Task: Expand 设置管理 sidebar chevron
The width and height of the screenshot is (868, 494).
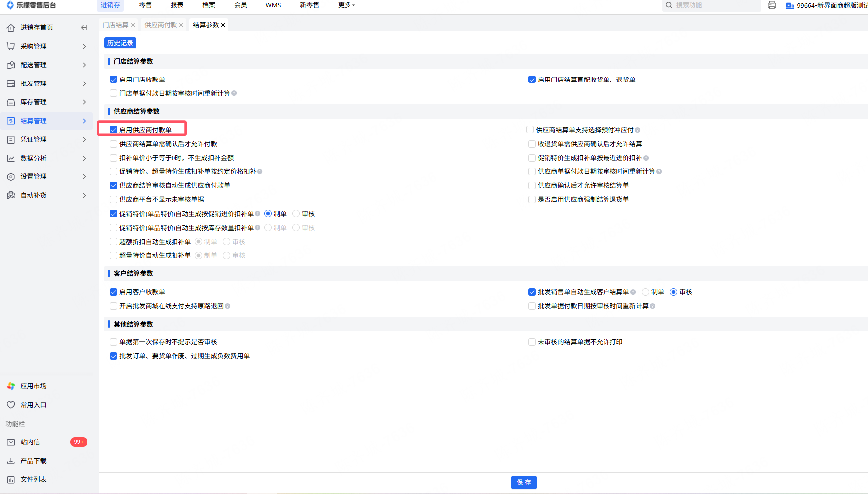Action: coord(84,177)
